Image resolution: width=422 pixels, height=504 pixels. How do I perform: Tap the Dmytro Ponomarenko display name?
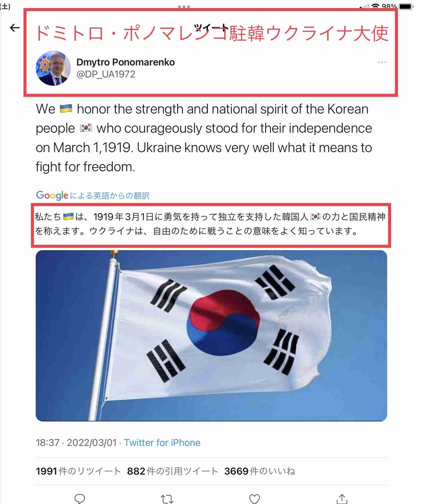125,62
